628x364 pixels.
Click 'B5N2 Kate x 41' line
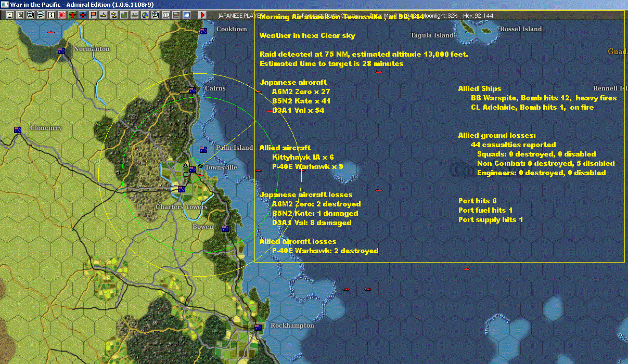301,101
